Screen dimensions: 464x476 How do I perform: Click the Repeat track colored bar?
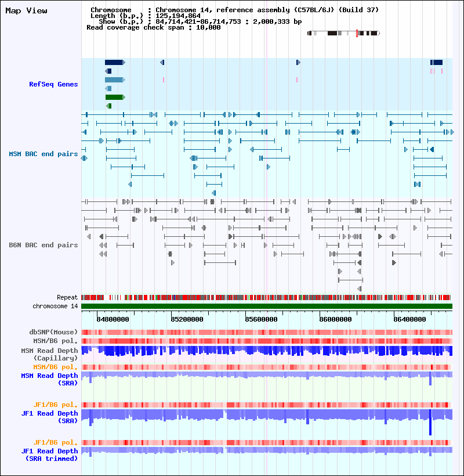tap(267, 297)
